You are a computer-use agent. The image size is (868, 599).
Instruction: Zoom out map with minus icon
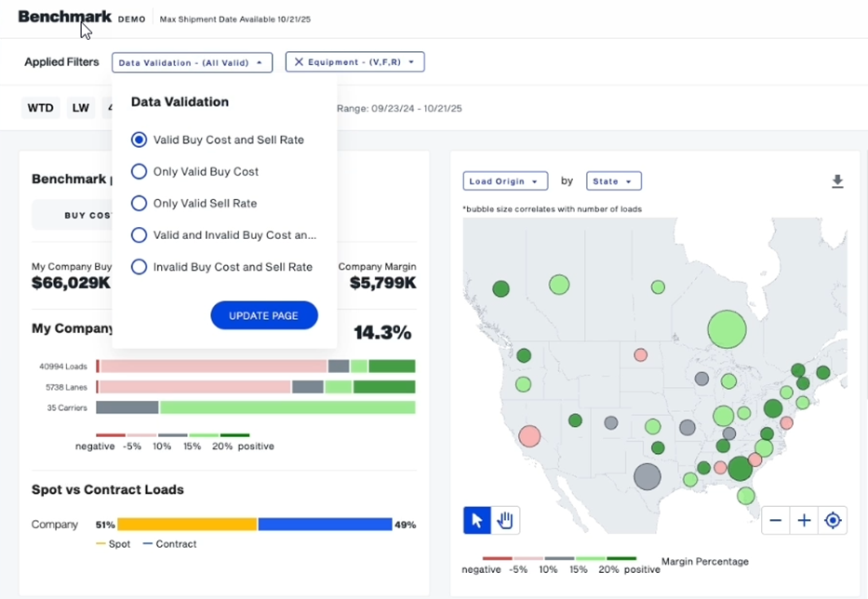click(x=776, y=520)
